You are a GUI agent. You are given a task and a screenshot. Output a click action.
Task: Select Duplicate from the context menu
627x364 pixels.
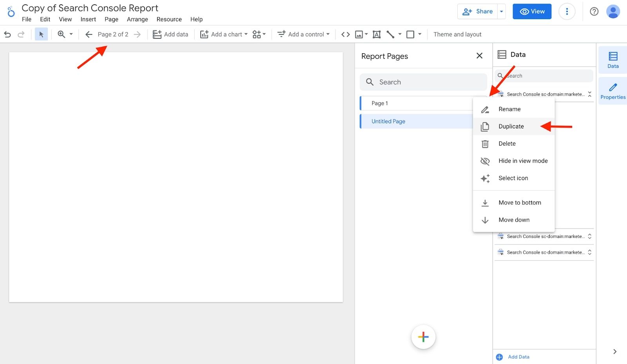pos(511,126)
